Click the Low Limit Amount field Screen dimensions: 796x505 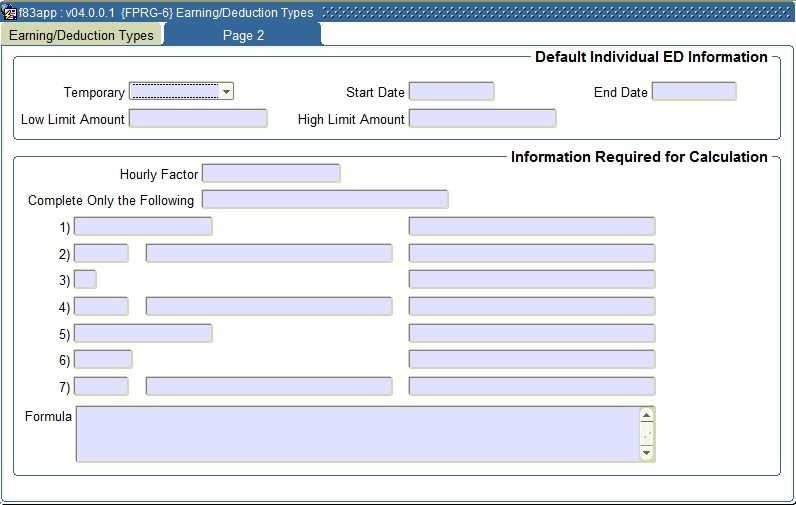click(198, 119)
